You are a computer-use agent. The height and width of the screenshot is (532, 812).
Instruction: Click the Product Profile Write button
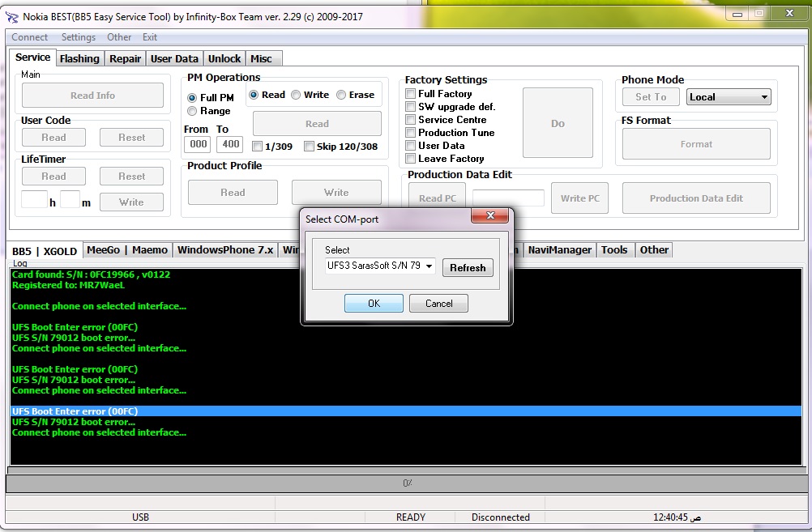coord(336,193)
